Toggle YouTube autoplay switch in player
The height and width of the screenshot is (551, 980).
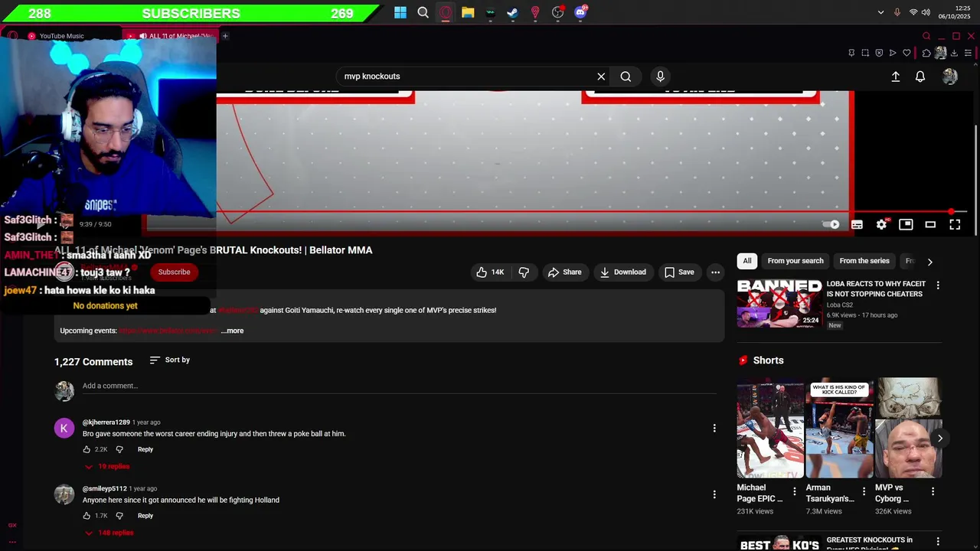831,224
